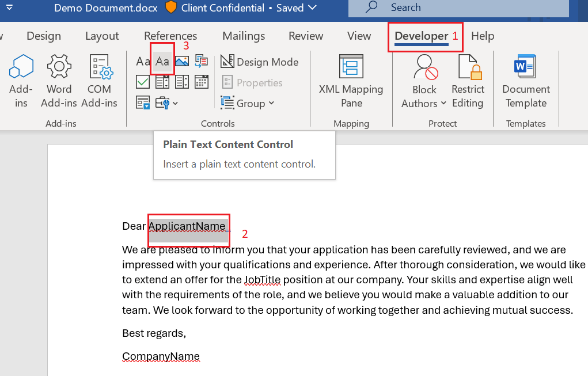Image resolution: width=588 pixels, height=376 pixels.
Task: Insert a Check Box Content Control
Action: pos(143,82)
